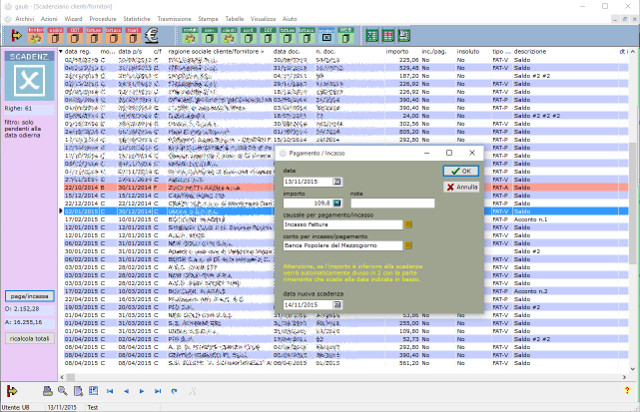Open calendar for data nuova scadenza
Viewport: 640px width, 412px height.
(337, 304)
